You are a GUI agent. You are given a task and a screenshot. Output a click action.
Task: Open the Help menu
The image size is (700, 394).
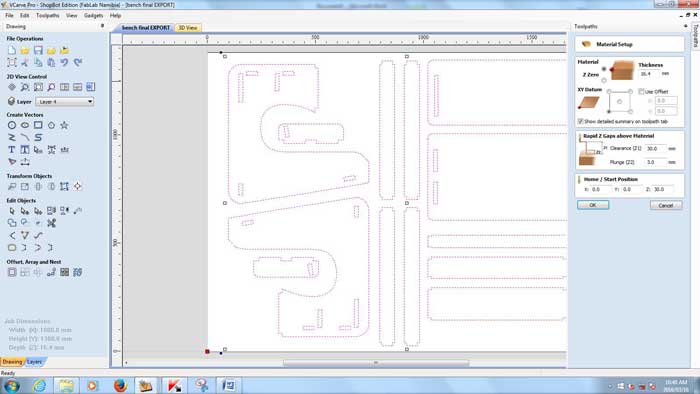[x=115, y=16]
